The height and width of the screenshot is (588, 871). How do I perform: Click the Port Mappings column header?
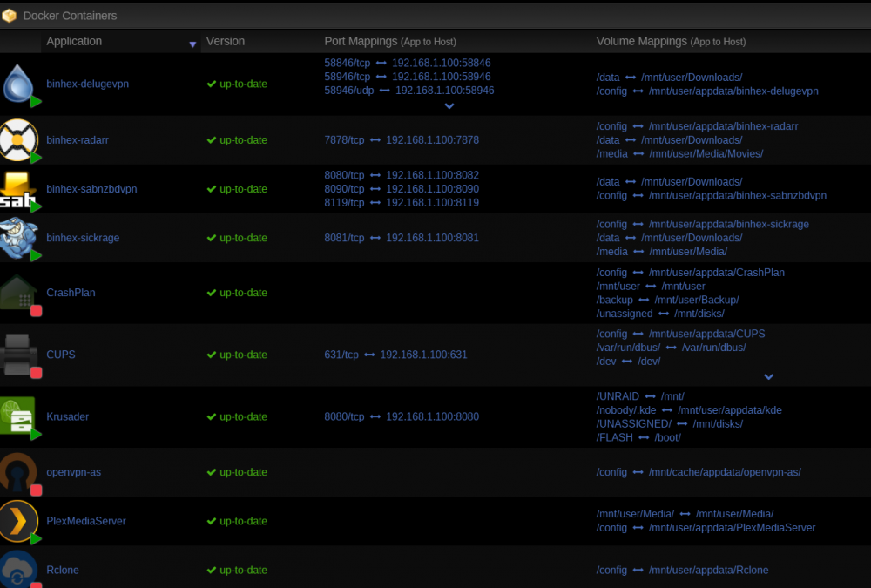(x=390, y=41)
